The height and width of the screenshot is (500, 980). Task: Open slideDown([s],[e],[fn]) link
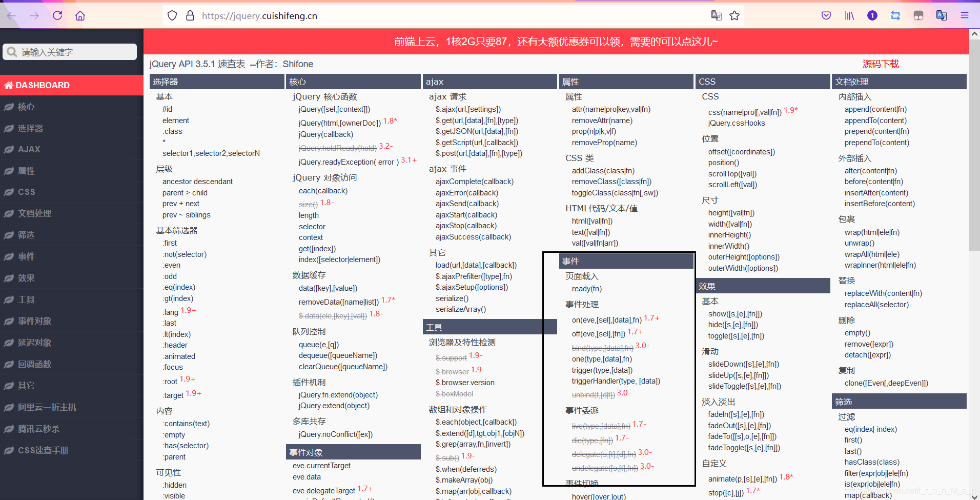(744, 364)
